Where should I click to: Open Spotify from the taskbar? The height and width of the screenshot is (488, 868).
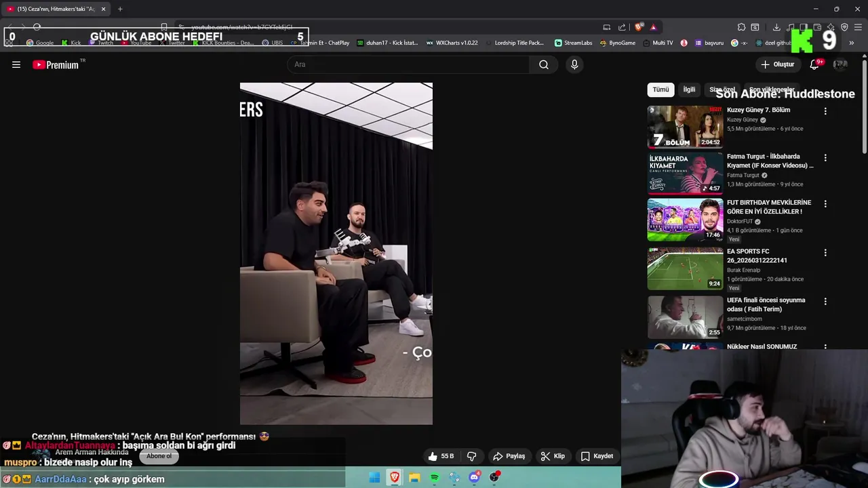click(x=435, y=478)
